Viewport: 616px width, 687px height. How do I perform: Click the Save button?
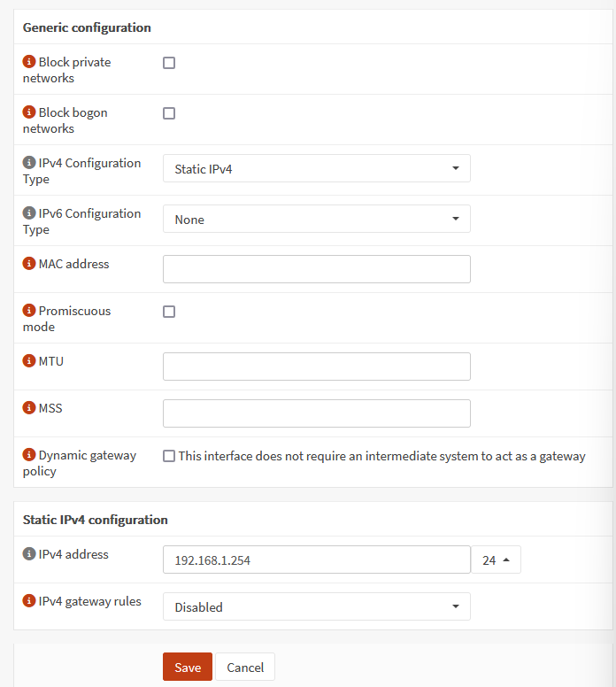(188, 667)
